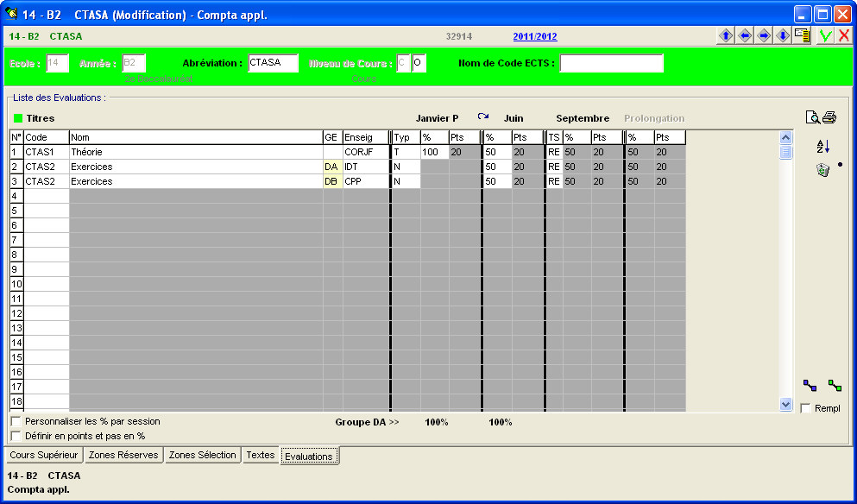Click the Septembre session heading
Image resolution: width=857 pixels, height=504 pixels.
[x=583, y=118]
